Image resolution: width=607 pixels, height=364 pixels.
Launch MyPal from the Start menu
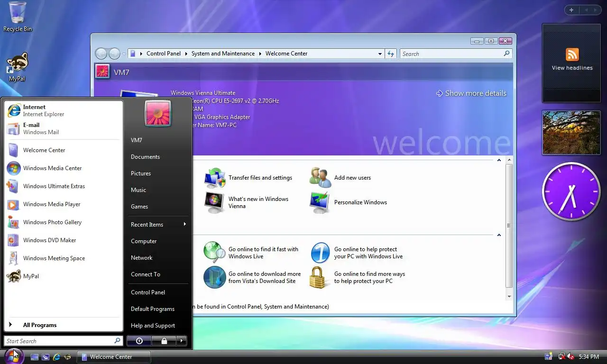coord(64,276)
